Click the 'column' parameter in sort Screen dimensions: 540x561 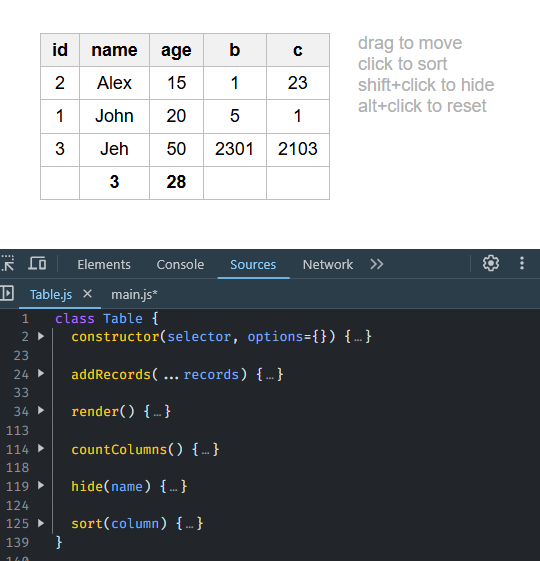tap(135, 524)
